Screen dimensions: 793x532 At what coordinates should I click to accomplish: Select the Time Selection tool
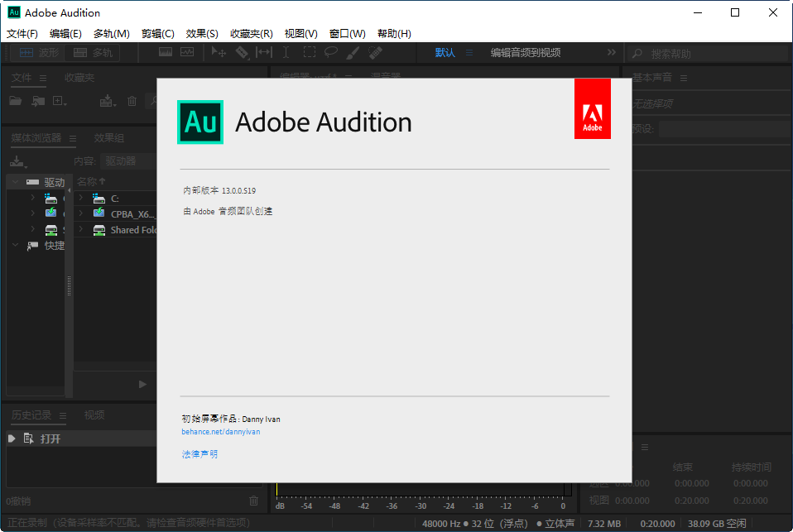(286, 52)
